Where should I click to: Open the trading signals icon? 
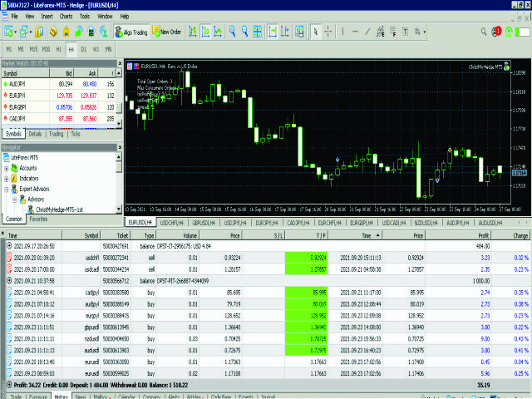tap(79, 32)
